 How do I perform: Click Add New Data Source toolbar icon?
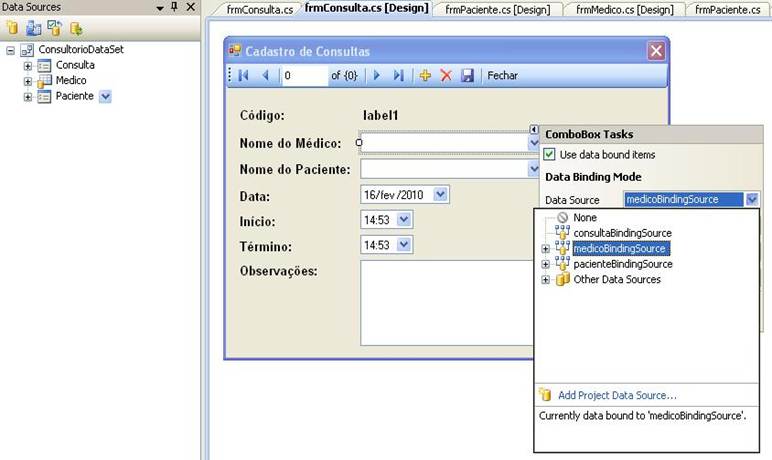pos(12,28)
